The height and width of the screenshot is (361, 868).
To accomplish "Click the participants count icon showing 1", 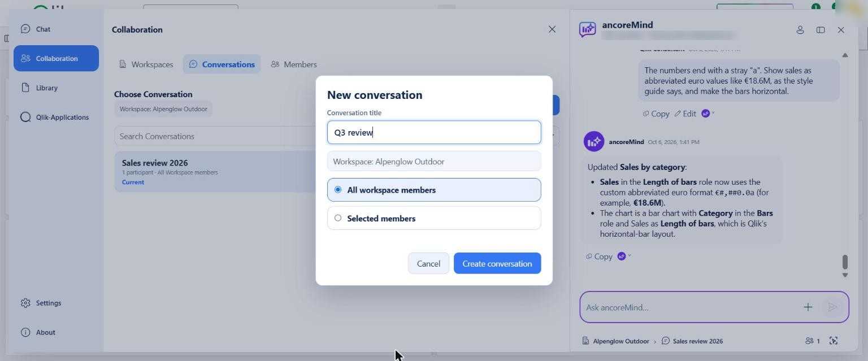I will click(813, 341).
